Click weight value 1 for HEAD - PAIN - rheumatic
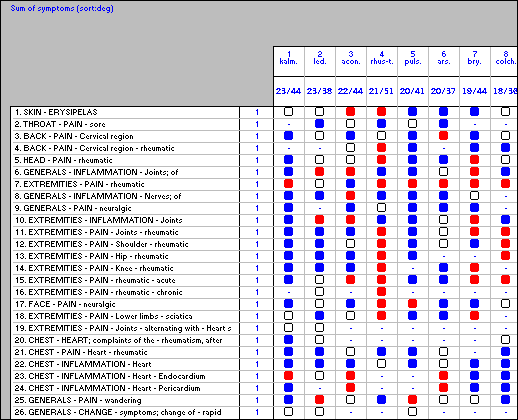This screenshot has width=518, height=420. [x=257, y=160]
